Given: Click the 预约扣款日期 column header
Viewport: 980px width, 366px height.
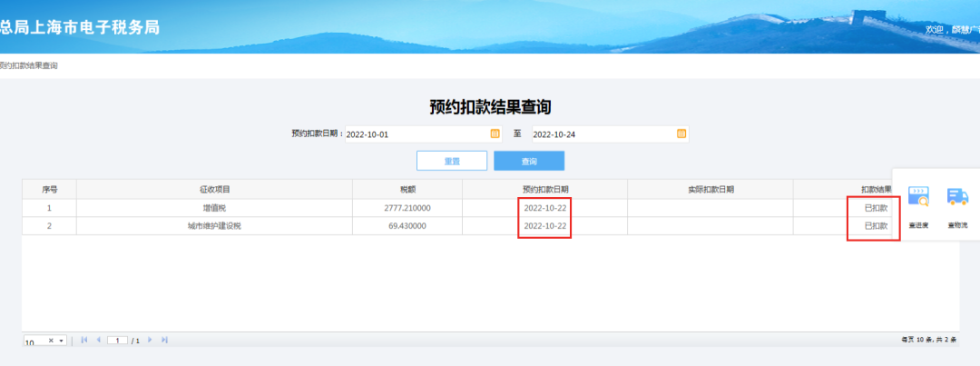Looking at the screenshot, I should (x=544, y=189).
